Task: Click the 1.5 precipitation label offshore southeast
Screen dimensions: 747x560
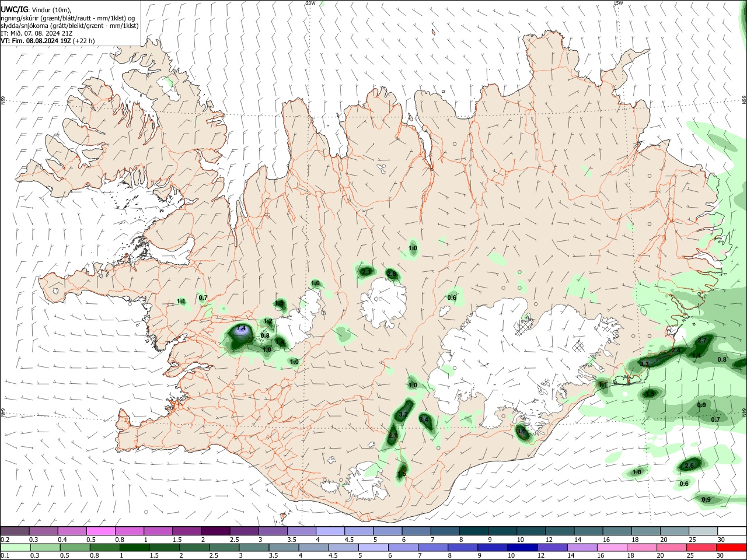Action: [x=650, y=394]
